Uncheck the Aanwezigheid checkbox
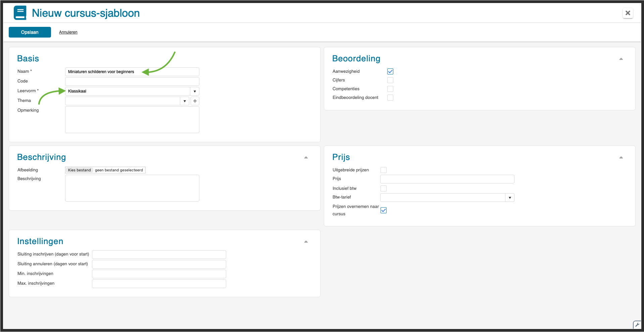The image size is (644, 332). click(390, 71)
